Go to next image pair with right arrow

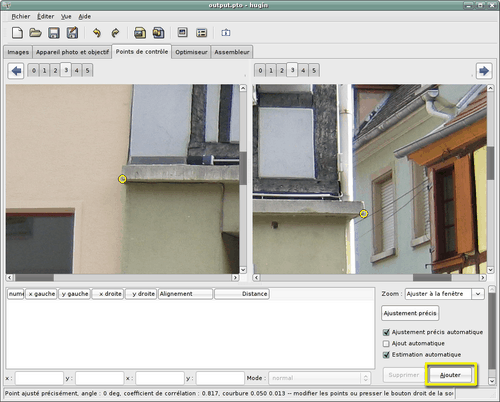(x=484, y=71)
